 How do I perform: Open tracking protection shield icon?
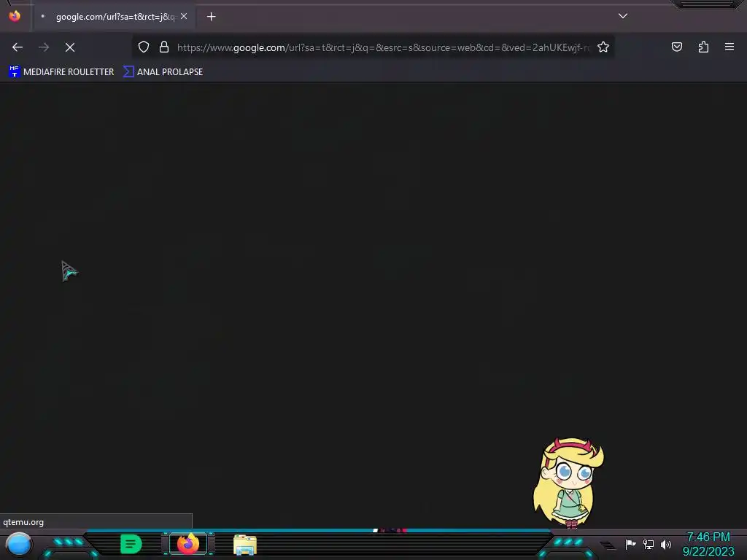[144, 47]
